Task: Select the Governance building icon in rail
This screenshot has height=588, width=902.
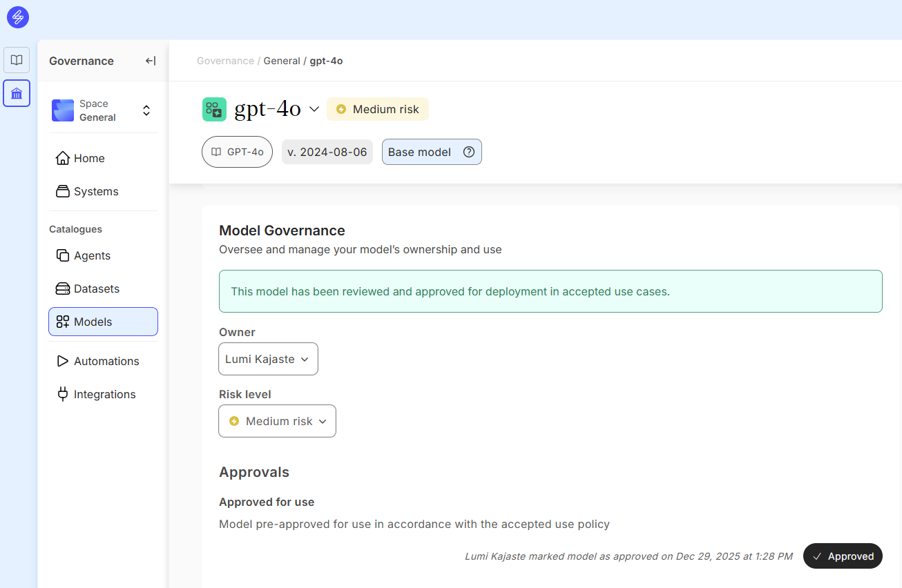Action: pyautogui.click(x=17, y=93)
